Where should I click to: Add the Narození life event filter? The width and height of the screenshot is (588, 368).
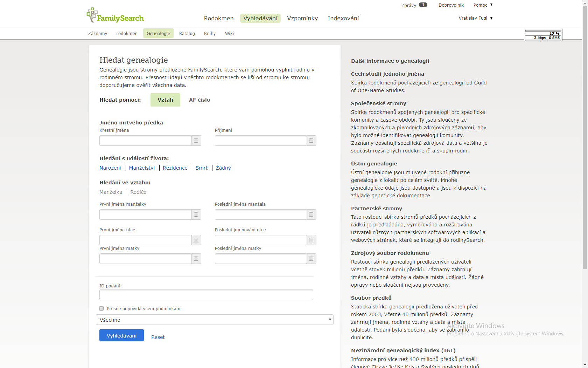coord(110,168)
